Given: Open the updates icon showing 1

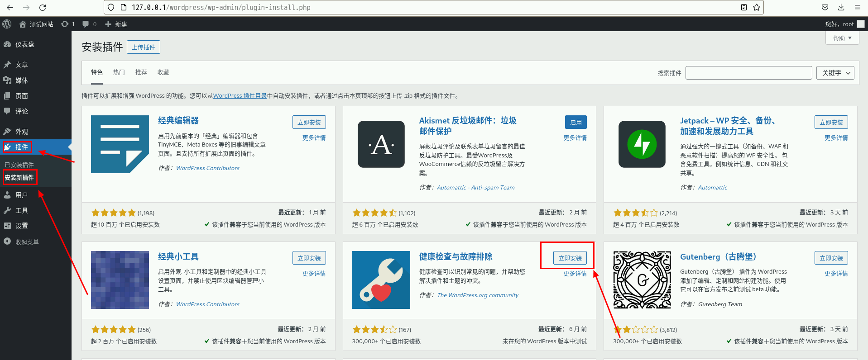Looking at the screenshot, I should (67, 24).
